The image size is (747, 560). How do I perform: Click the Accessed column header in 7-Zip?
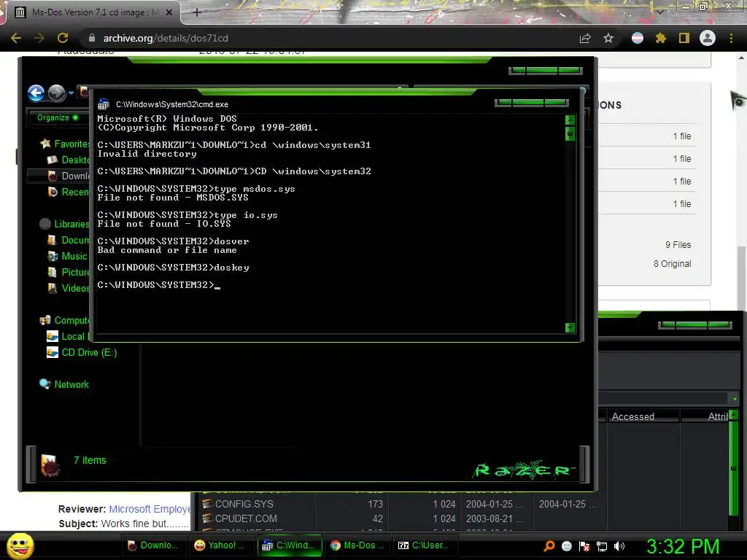tap(643, 416)
